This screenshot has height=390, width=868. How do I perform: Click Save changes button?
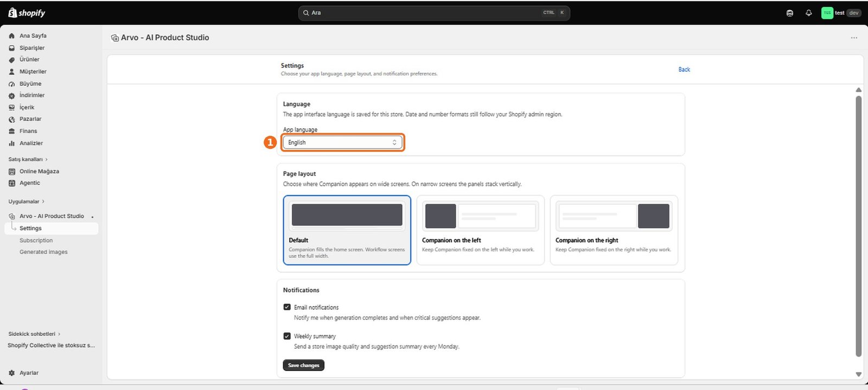pos(304,366)
